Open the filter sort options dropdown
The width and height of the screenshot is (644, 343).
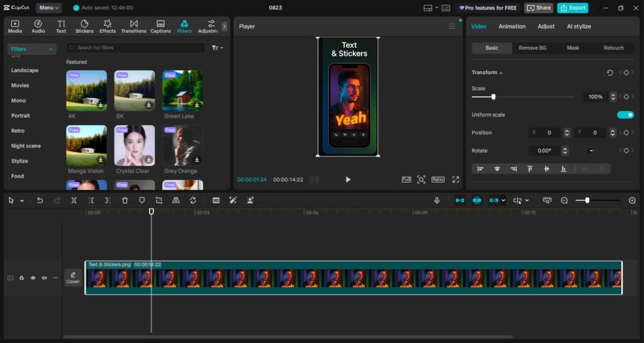click(x=218, y=48)
